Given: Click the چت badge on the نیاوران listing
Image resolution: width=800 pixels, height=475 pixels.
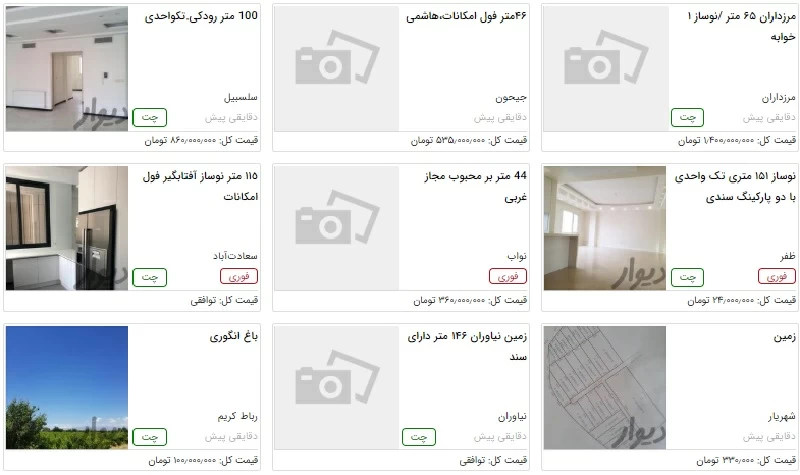Looking at the screenshot, I should click(x=418, y=437).
